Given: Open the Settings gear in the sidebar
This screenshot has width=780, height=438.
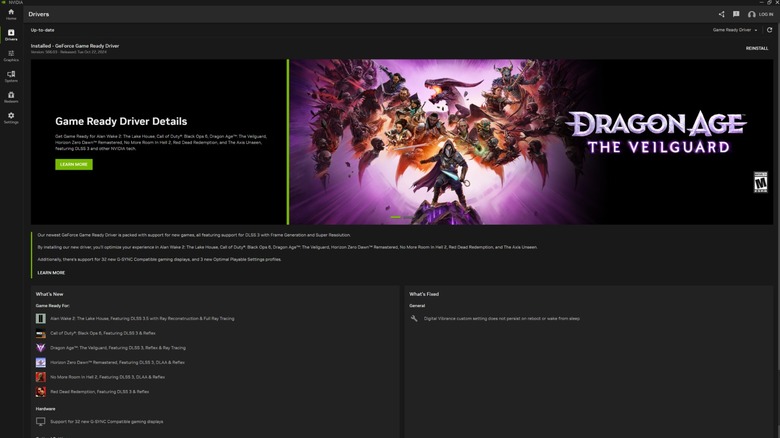Looking at the screenshot, I should pyautogui.click(x=11, y=118).
